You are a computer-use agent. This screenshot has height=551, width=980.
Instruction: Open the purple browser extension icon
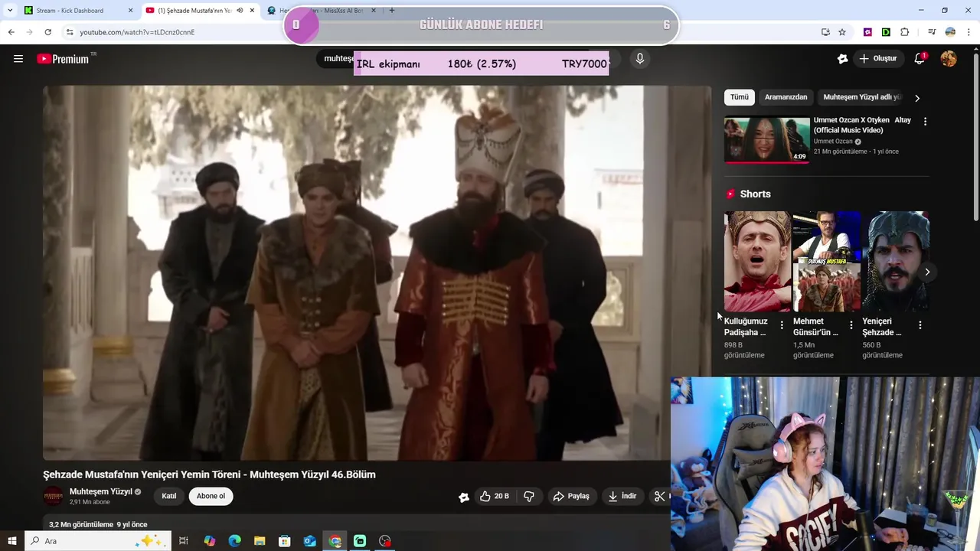point(867,32)
